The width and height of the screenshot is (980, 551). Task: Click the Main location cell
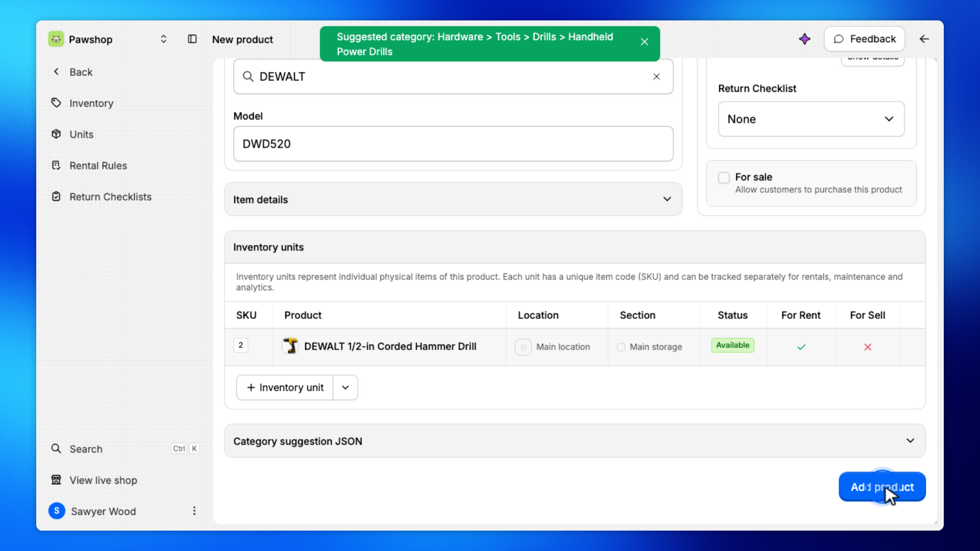(557, 347)
